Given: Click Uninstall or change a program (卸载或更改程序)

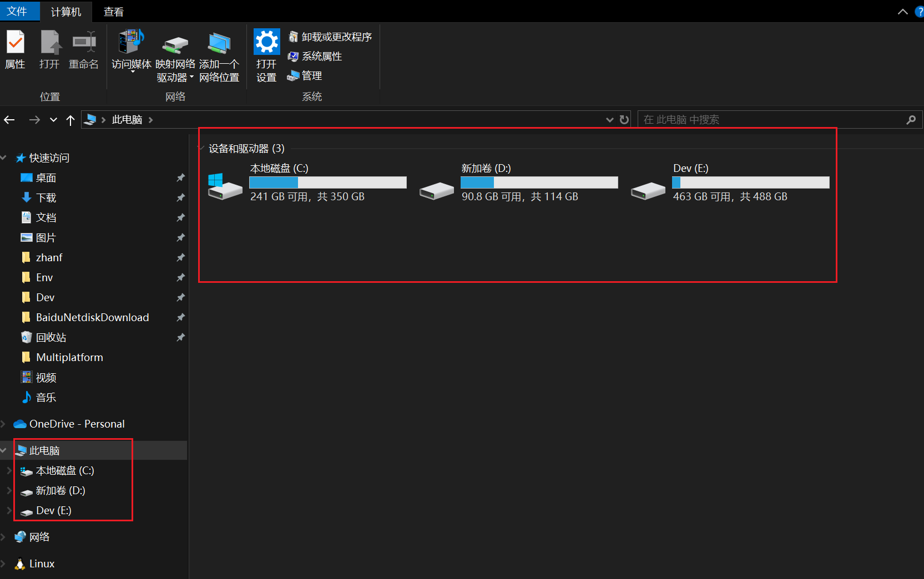Looking at the screenshot, I should (x=330, y=37).
